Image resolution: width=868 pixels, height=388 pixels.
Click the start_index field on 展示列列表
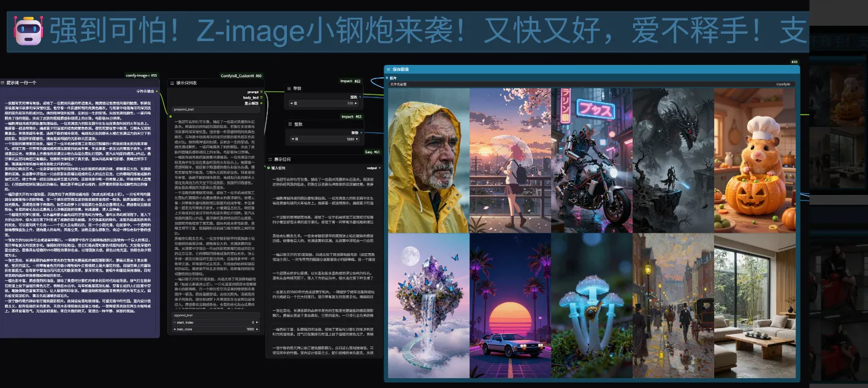click(215, 322)
